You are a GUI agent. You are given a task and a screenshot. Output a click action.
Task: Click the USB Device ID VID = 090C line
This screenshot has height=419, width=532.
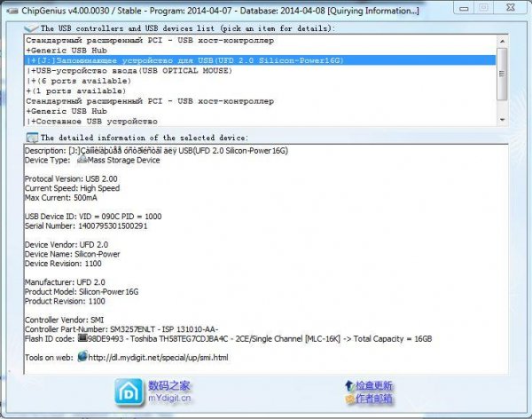pyautogui.click(x=93, y=217)
